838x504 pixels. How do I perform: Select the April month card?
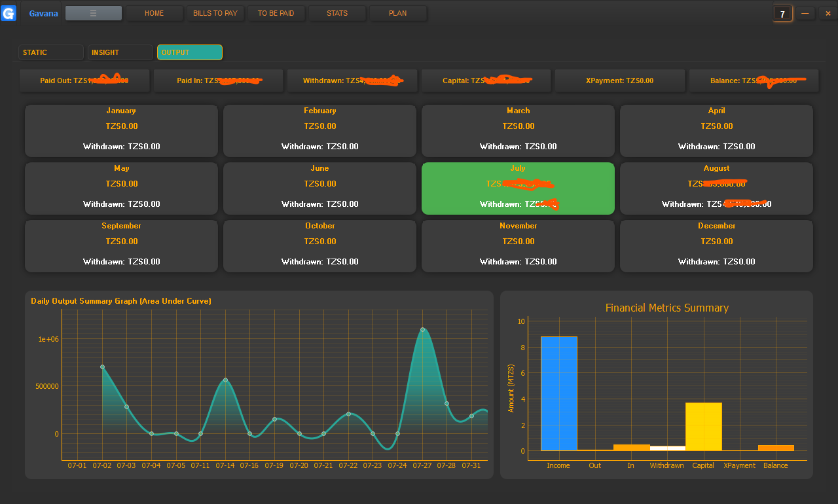coord(716,130)
